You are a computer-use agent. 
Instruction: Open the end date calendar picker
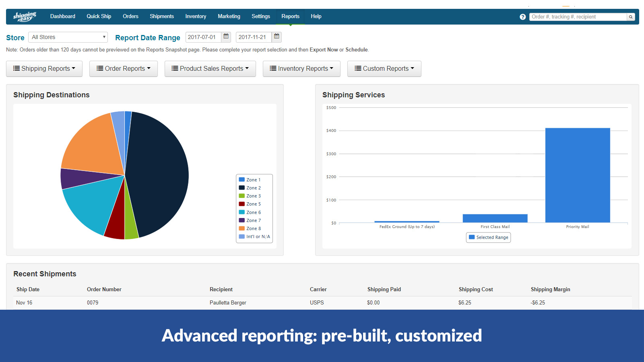click(x=277, y=37)
